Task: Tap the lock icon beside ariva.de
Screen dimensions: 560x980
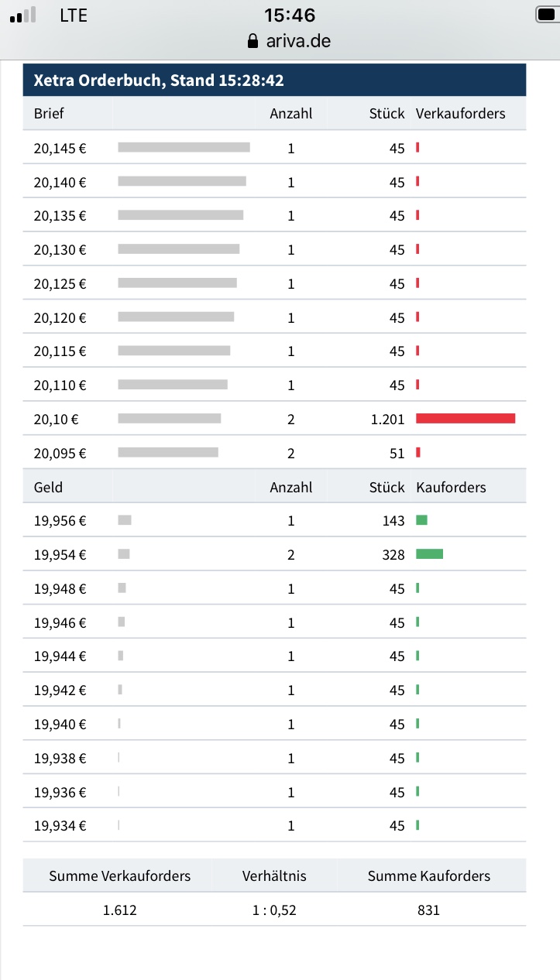Action: (252, 42)
